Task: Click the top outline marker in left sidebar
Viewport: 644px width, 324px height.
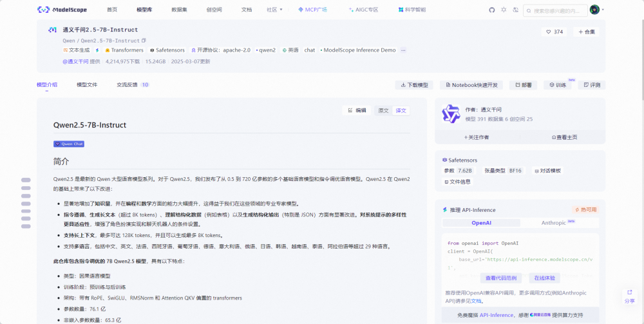Action: pyautogui.click(x=26, y=180)
